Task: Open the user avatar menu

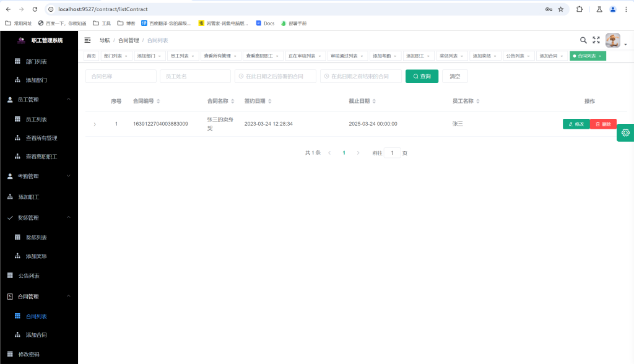Action: pyautogui.click(x=613, y=41)
